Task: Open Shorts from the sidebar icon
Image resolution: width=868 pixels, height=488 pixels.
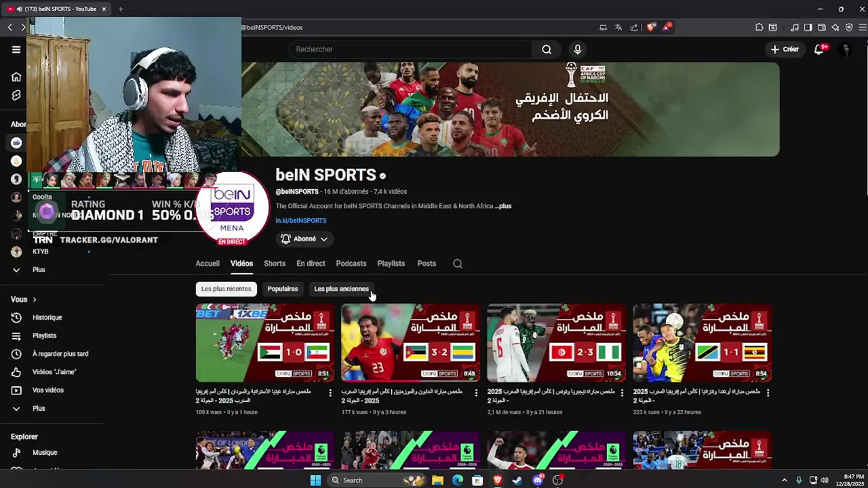Action: click(16, 96)
